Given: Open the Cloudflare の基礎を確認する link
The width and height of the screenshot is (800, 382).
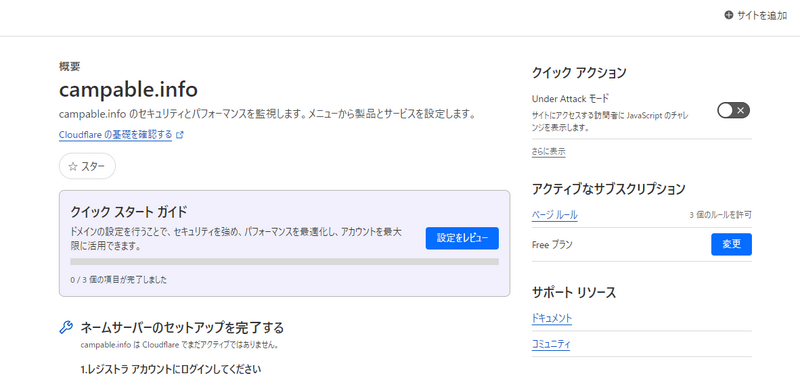Looking at the screenshot, I should 116,135.
